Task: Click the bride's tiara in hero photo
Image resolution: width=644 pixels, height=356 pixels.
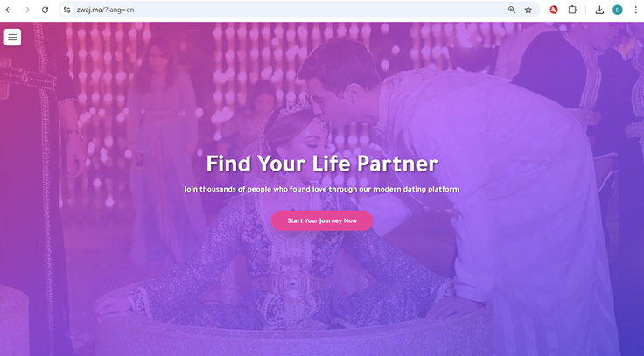Action: click(294, 108)
